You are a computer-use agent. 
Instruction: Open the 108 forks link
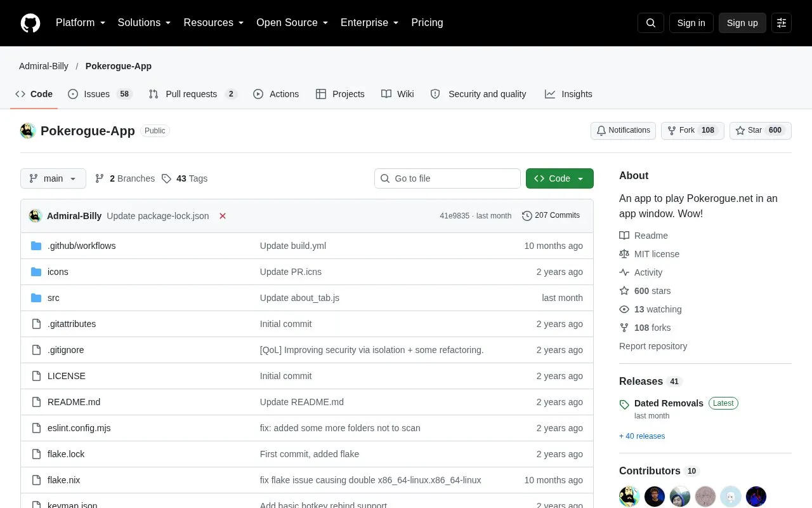tap(652, 328)
